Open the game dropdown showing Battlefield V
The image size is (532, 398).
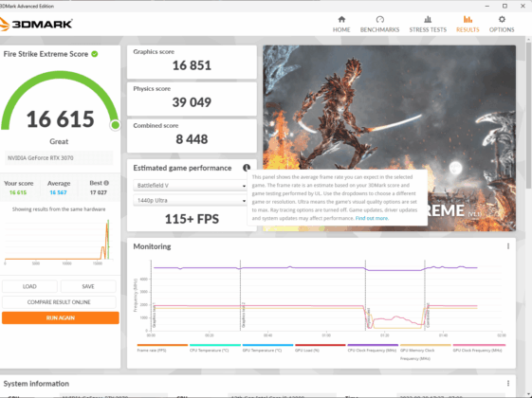click(x=191, y=186)
